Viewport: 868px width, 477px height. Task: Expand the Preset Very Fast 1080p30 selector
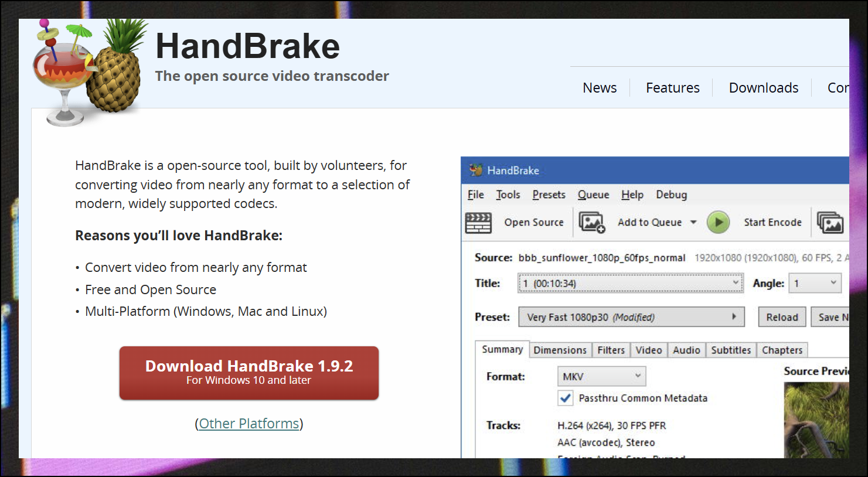click(631, 317)
